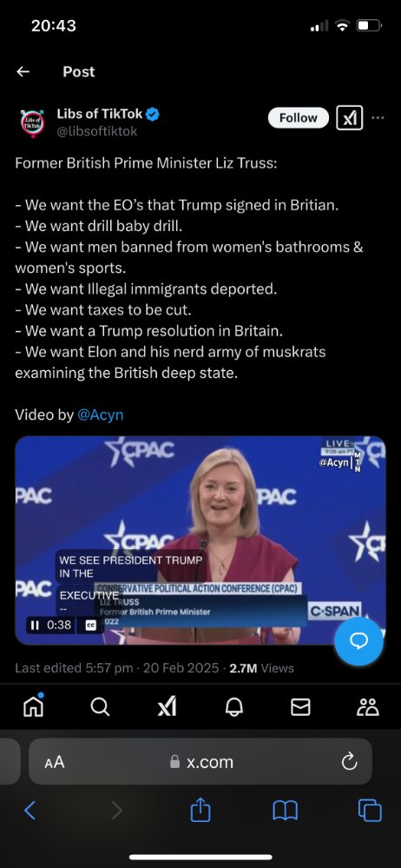The width and height of the screenshot is (401, 868).
Task: Open the three-dot more options menu
Action: [378, 118]
